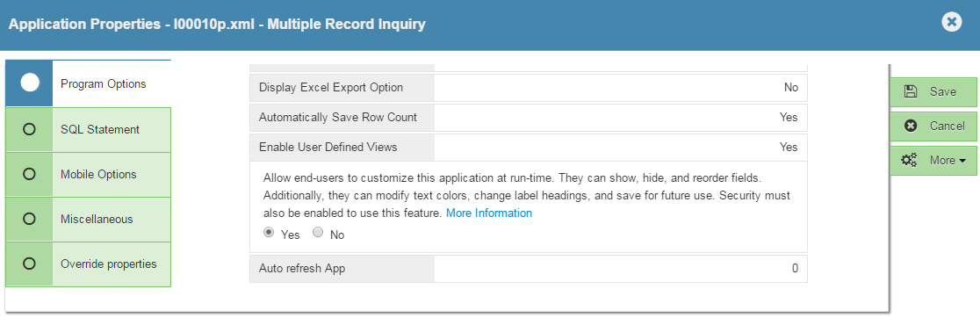This screenshot has height=318, width=980.
Task: Click the Program Options circle icon
Action: [x=29, y=83]
